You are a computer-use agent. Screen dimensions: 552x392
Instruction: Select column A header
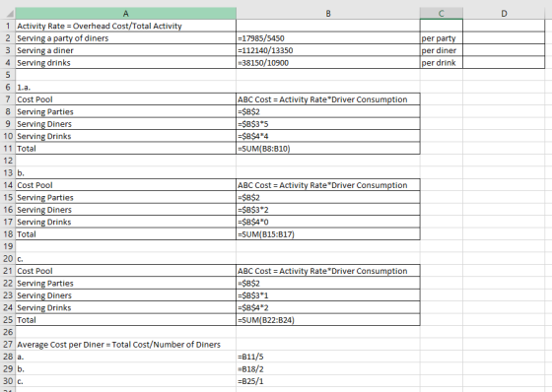126,14
